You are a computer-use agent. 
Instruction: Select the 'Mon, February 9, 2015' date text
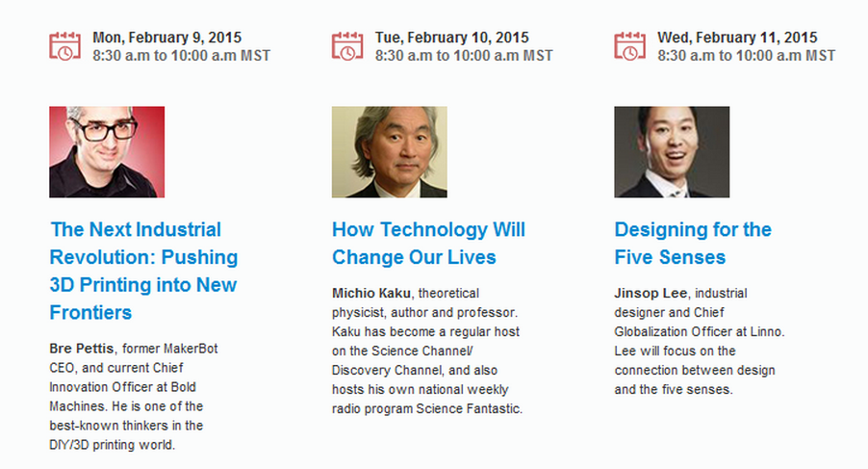(x=167, y=38)
